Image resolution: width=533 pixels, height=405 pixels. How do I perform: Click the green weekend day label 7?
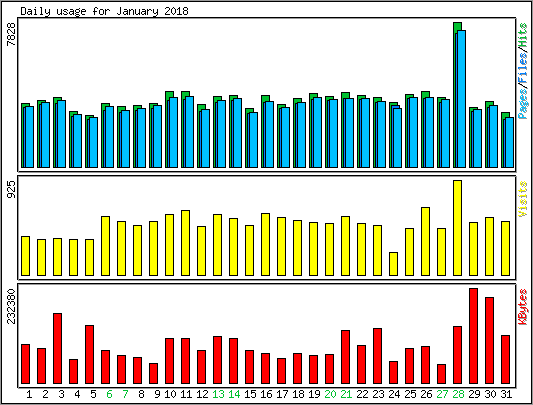click(x=125, y=394)
